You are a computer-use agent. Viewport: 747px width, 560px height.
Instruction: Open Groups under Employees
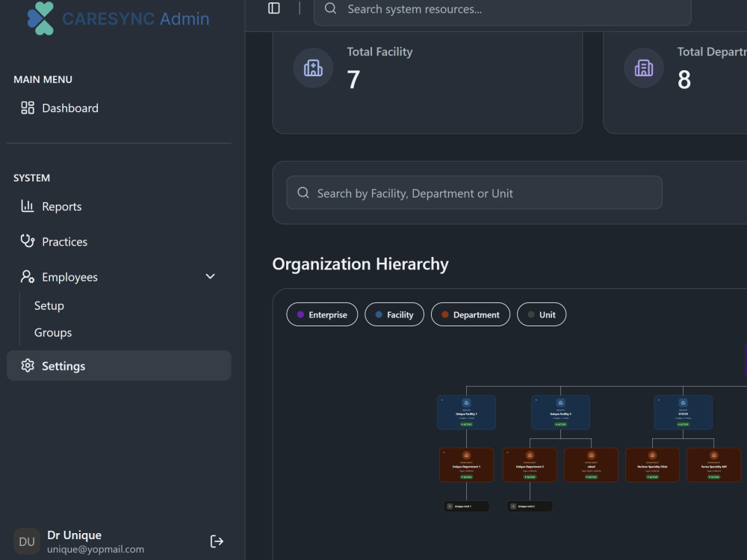53,332
